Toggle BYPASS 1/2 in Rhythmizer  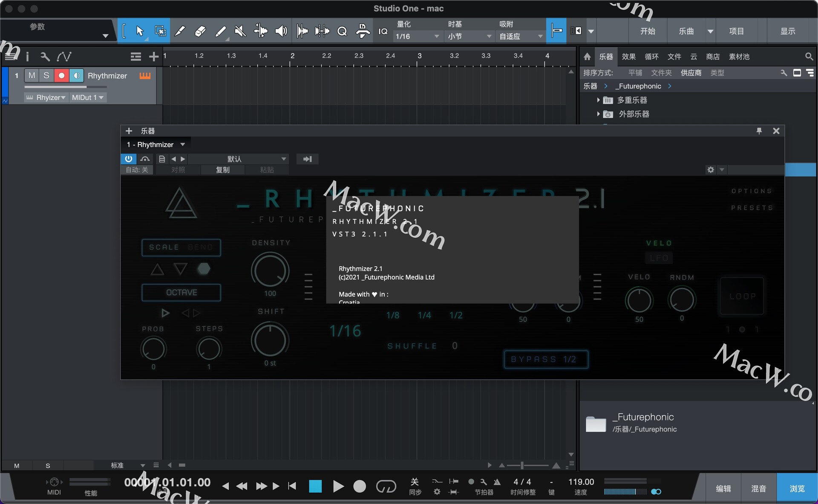(x=546, y=359)
